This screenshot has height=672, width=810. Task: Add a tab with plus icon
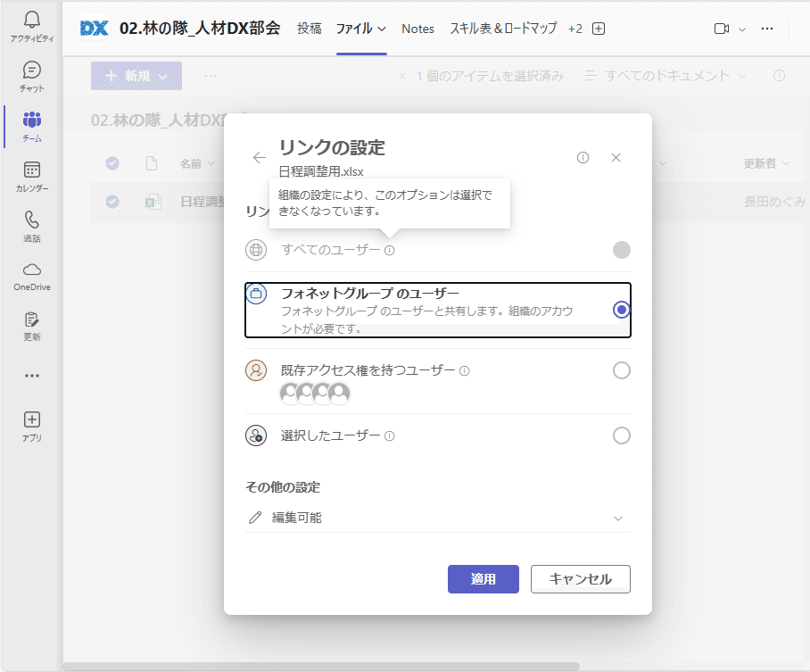point(599,29)
